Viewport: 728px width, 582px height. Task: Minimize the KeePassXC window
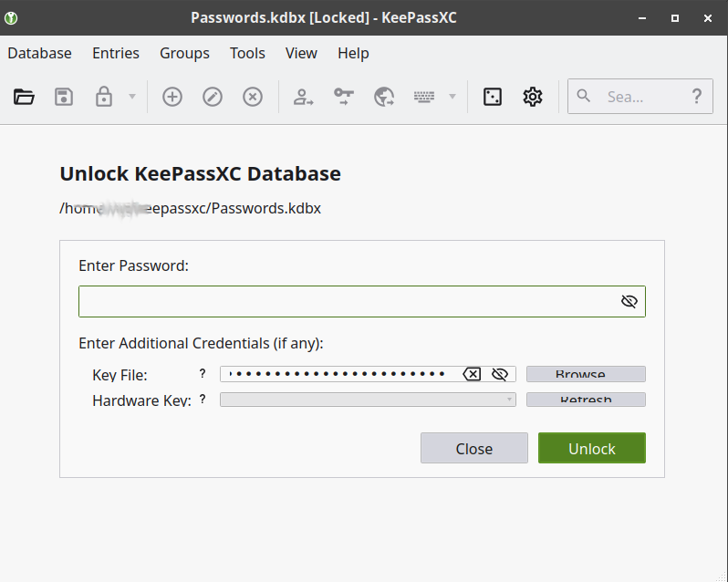tap(642, 18)
